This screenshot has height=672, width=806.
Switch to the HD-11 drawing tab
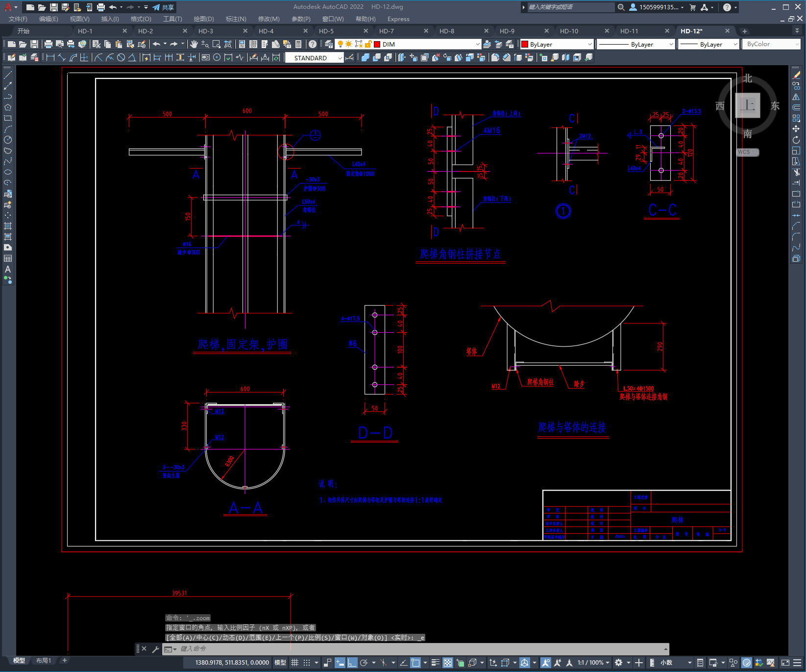[629, 31]
